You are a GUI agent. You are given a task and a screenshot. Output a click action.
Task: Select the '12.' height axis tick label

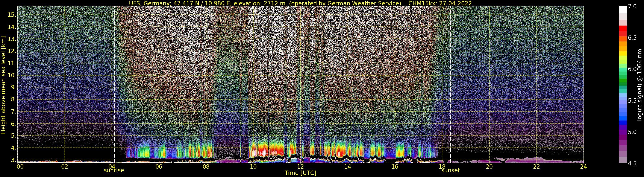click(12, 51)
